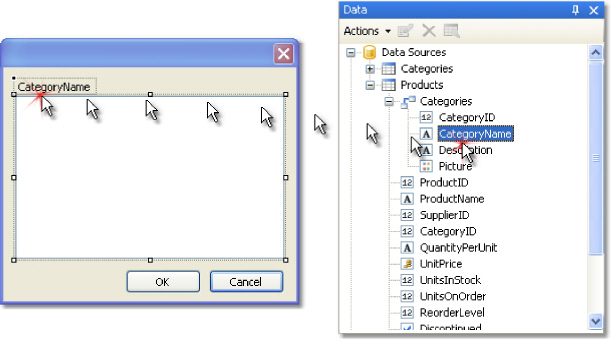This screenshot has height=360, width=611.
Task: Click the pin icon in Data panel header
Action: pos(575,10)
